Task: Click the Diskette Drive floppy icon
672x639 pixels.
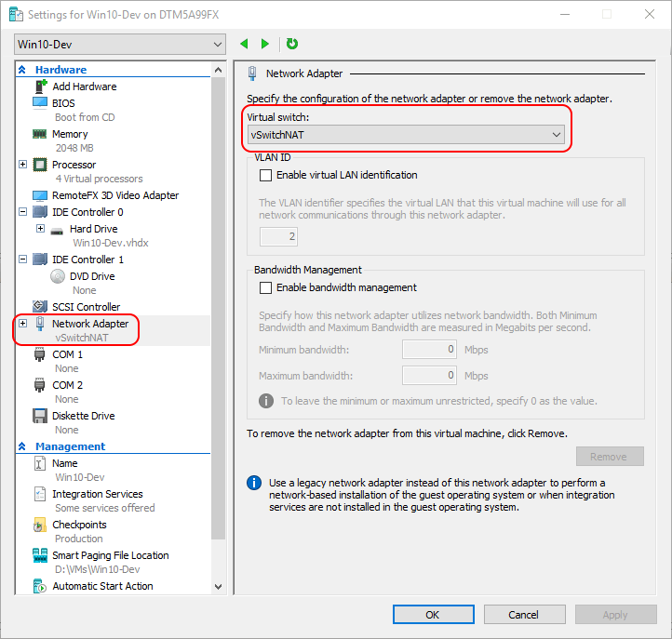Action: (40, 416)
